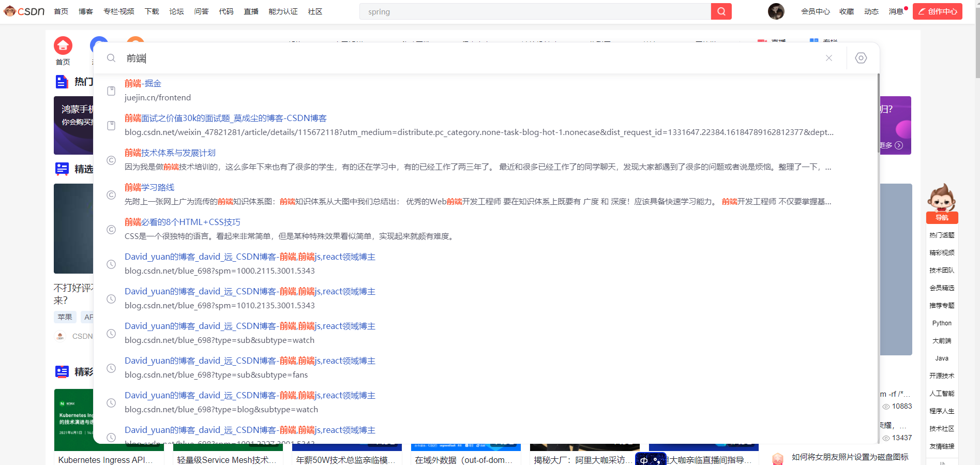
Task: Click the monkey mascot 导航 icon
Action: coord(942,203)
